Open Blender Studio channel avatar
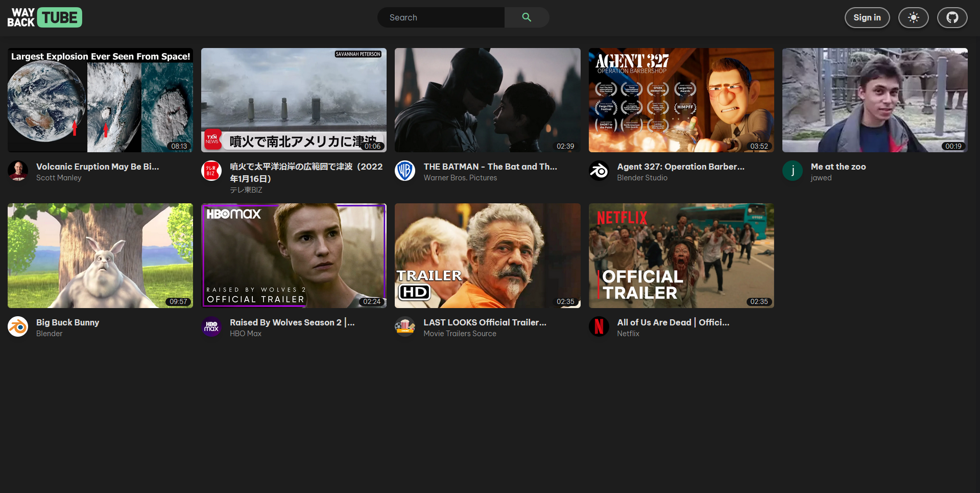 pos(599,171)
